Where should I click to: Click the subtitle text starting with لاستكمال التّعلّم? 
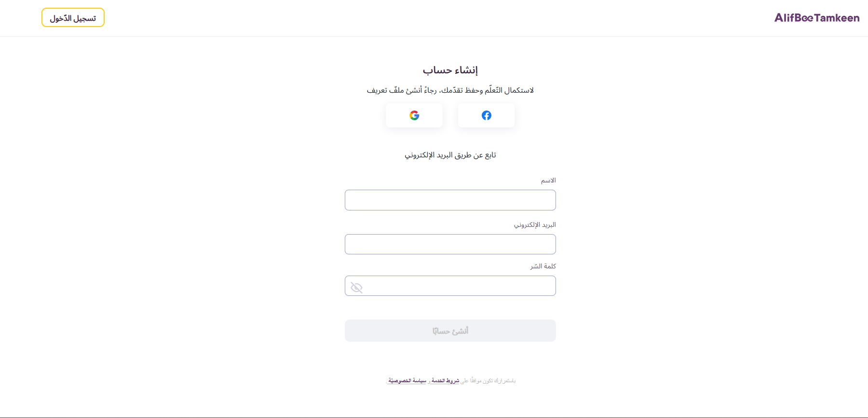point(450,90)
